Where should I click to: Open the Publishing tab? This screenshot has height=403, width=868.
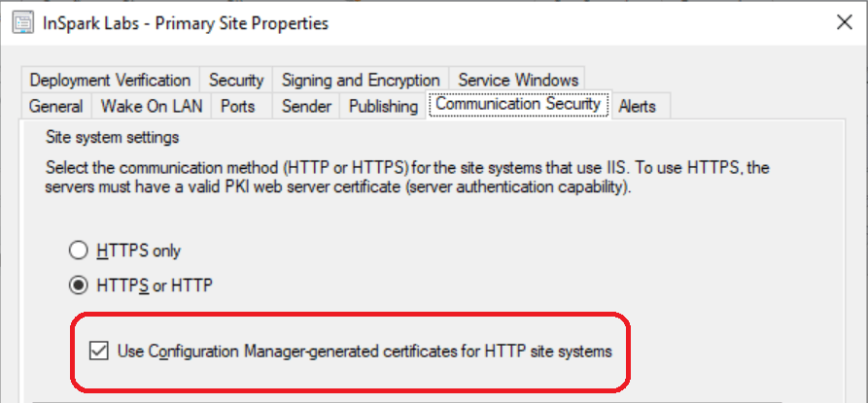pos(383,106)
